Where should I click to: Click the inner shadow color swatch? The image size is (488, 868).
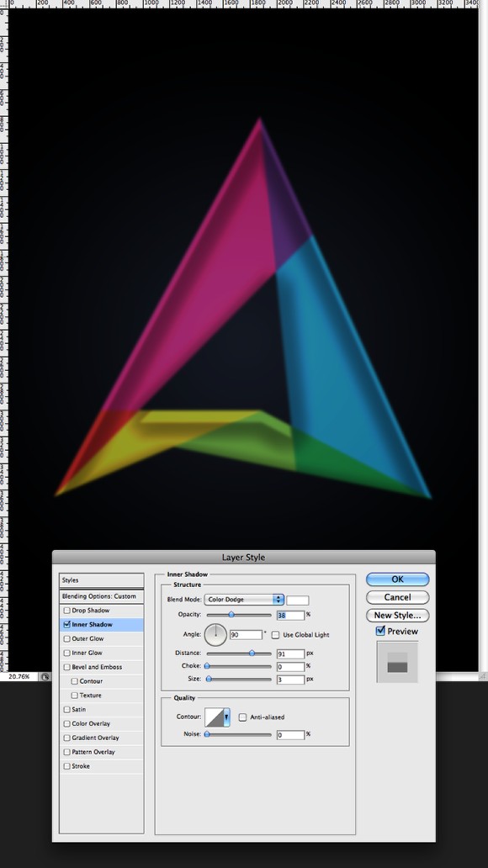(x=298, y=600)
